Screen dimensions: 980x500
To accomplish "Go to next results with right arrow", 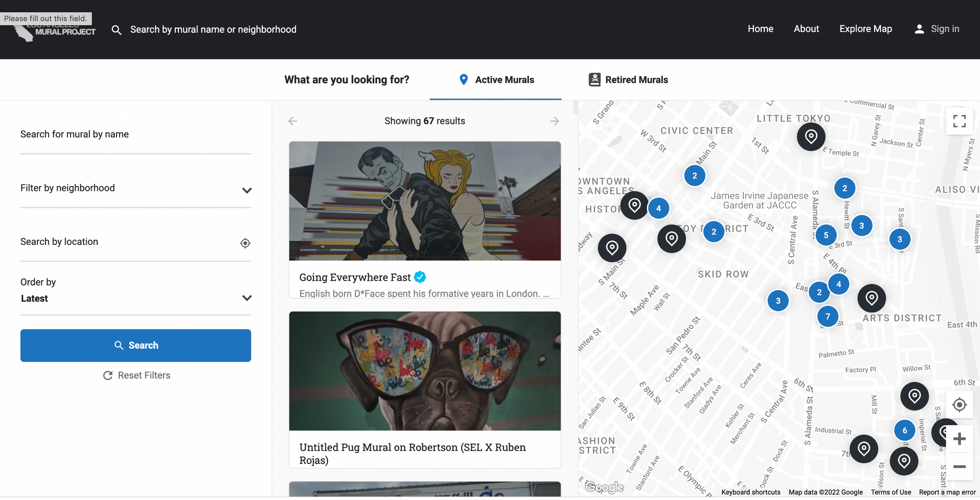I will click(554, 121).
